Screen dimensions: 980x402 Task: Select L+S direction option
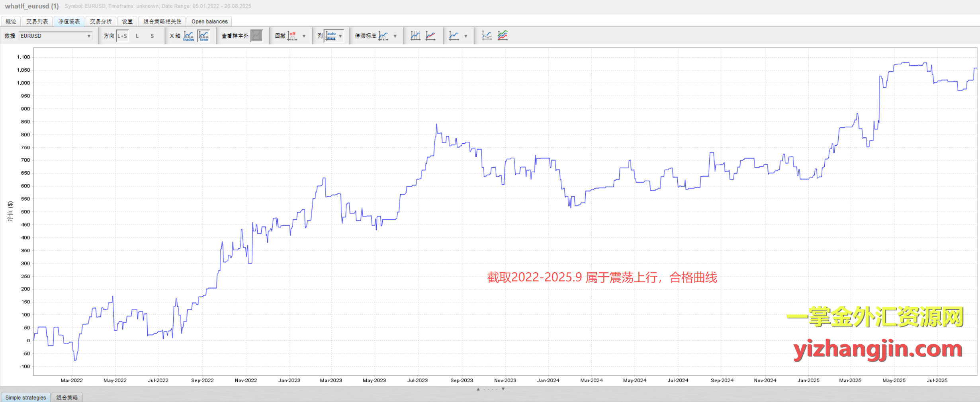(x=122, y=36)
